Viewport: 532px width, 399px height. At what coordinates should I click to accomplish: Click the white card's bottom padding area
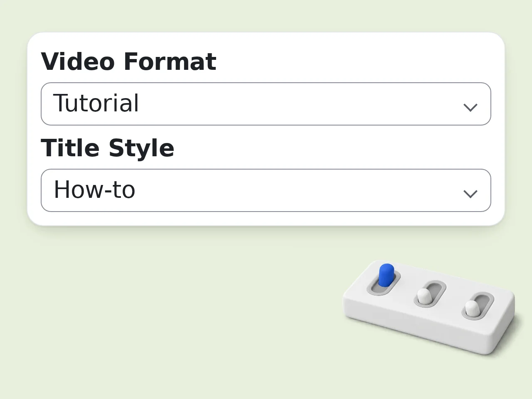coord(266,219)
